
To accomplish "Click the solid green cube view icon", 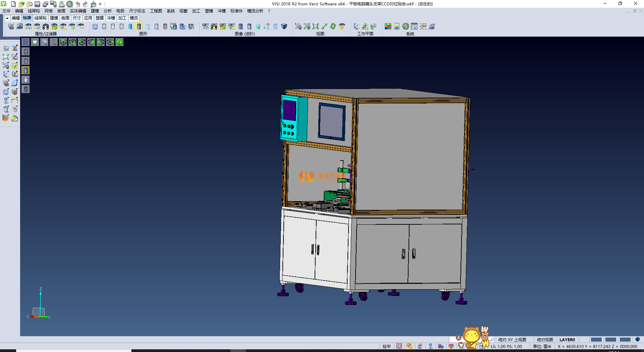I will click(x=119, y=42).
